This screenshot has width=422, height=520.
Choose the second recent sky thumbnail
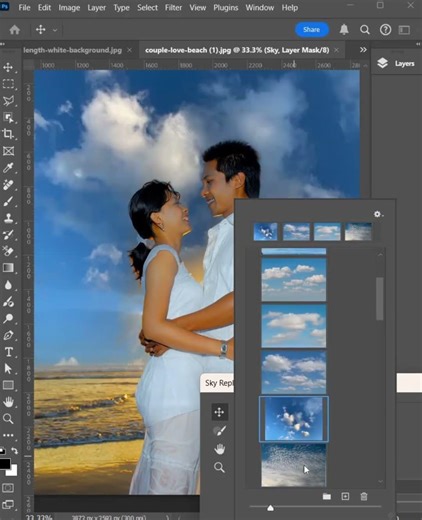[x=296, y=231]
